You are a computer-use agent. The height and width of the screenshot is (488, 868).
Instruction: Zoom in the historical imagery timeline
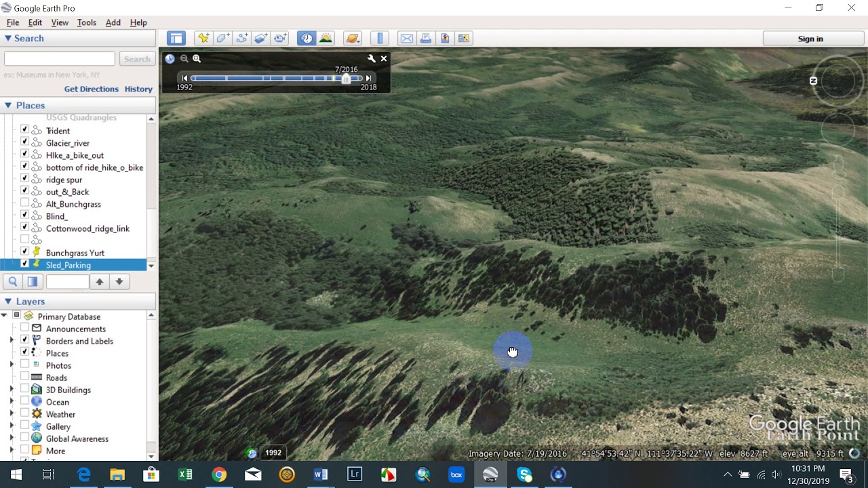pyautogui.click(x=197, y=59)
